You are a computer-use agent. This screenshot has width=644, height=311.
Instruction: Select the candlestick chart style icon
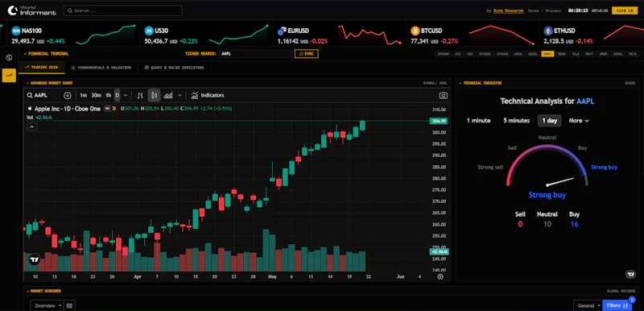click(154, 95)
